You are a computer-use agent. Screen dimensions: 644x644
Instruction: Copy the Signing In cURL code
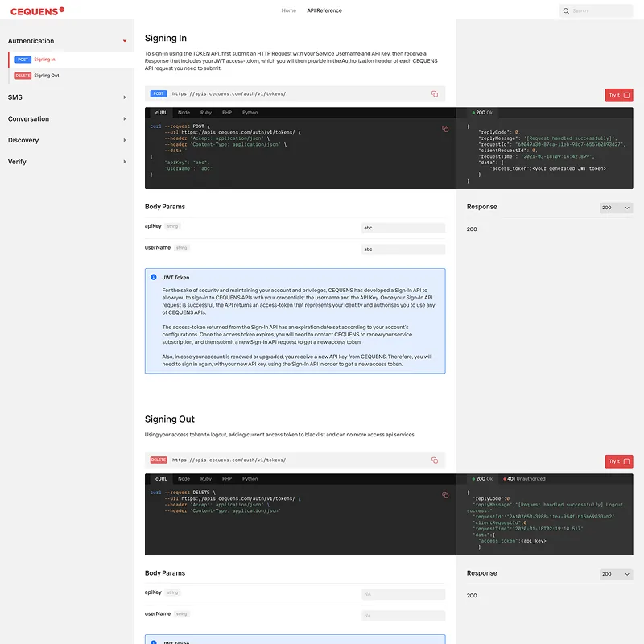pyautogui.click(x=445, y=129)
